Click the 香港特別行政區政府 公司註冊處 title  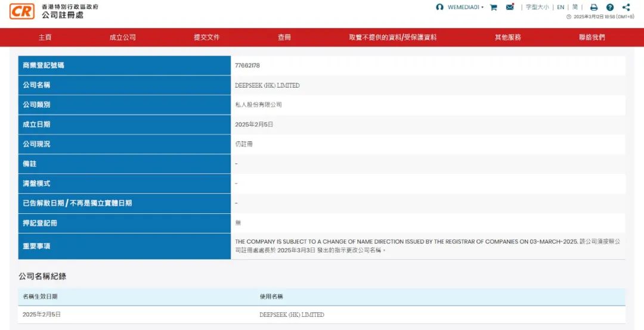click(x=70, y=11)
